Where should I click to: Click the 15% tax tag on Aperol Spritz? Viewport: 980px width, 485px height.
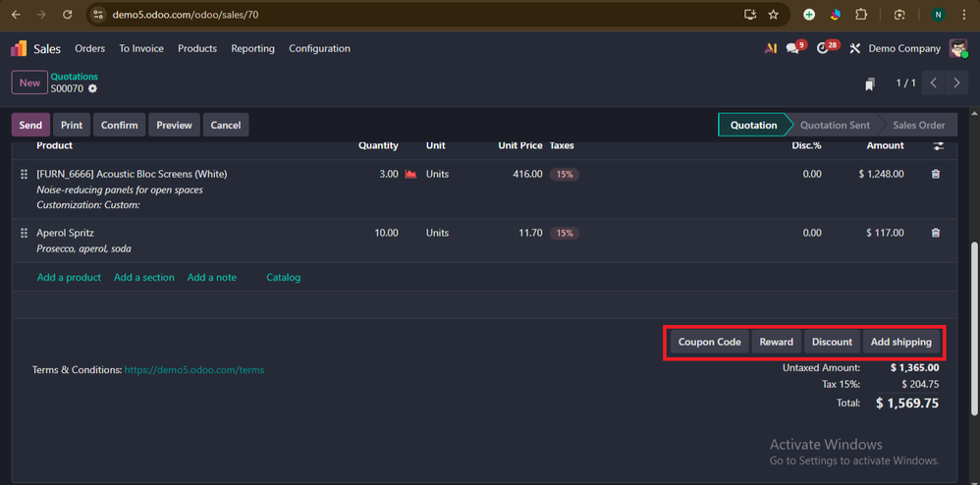pyautogui.click(x=565, y=233)
